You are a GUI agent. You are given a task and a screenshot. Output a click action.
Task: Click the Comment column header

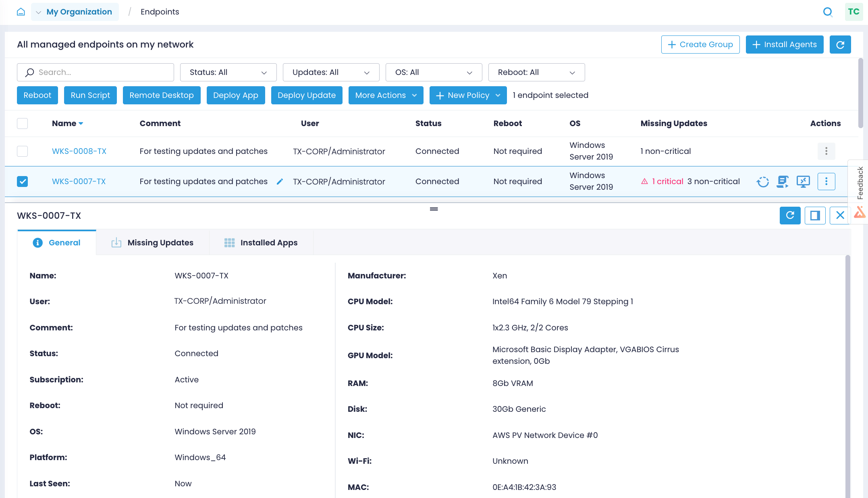pyautogui.click(x=160, y=123)
